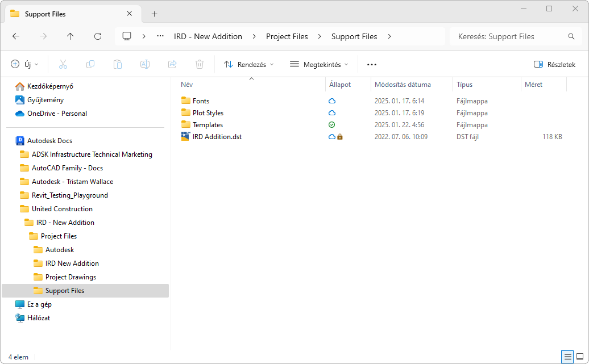
Task: Switch to large thumbnails view in status bar
Action: pyautogui.click(x=580, y=357)
